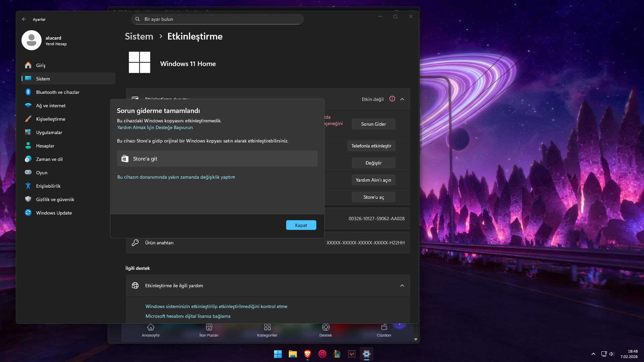Open volume control in the system tray

tap(611, 354)
